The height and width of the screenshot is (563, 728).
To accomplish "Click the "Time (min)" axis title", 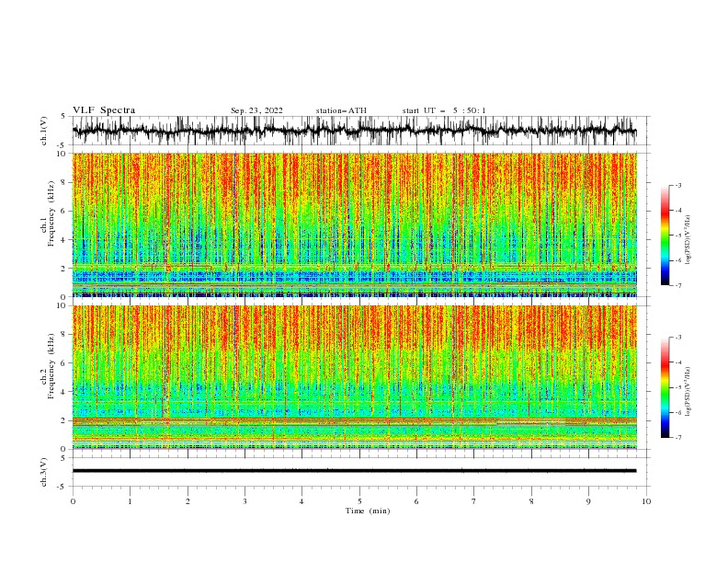I will [368, 511].
